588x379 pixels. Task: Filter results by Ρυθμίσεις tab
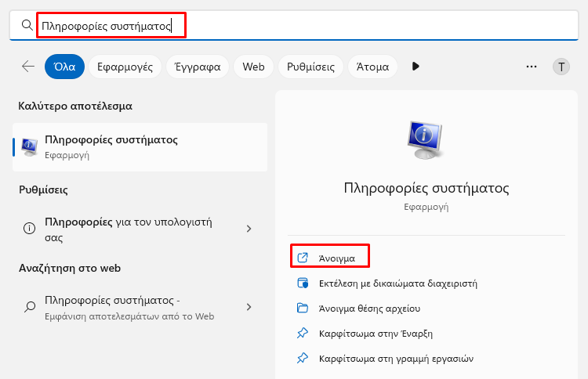tap(310, 67)
